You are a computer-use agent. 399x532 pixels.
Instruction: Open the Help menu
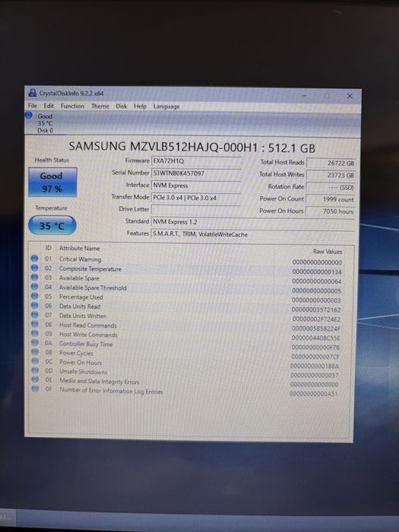[140, 106]
